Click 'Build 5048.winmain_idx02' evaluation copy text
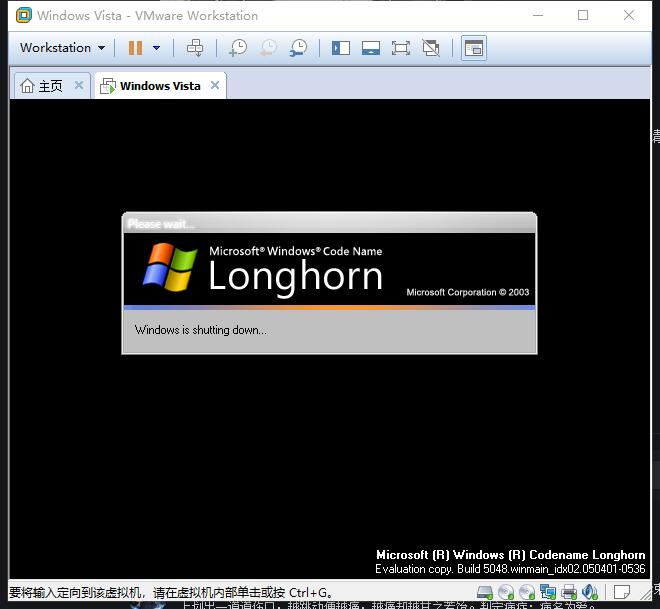 [510, 569]
